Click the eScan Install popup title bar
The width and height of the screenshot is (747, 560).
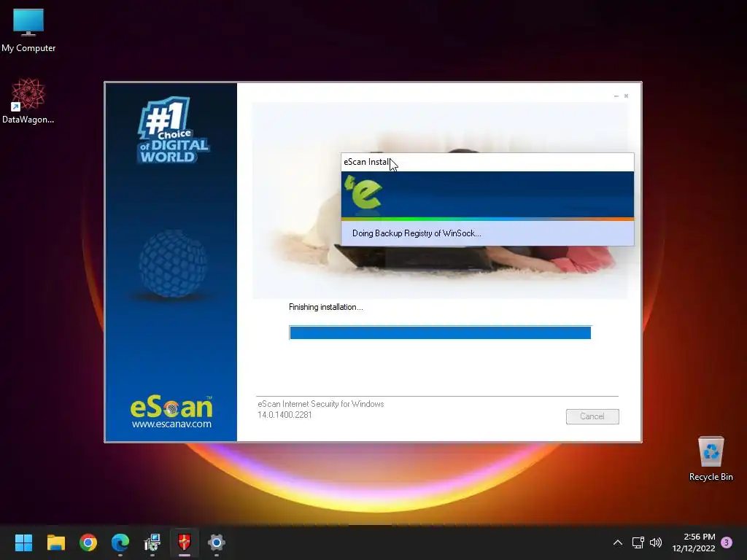(487, 162)
